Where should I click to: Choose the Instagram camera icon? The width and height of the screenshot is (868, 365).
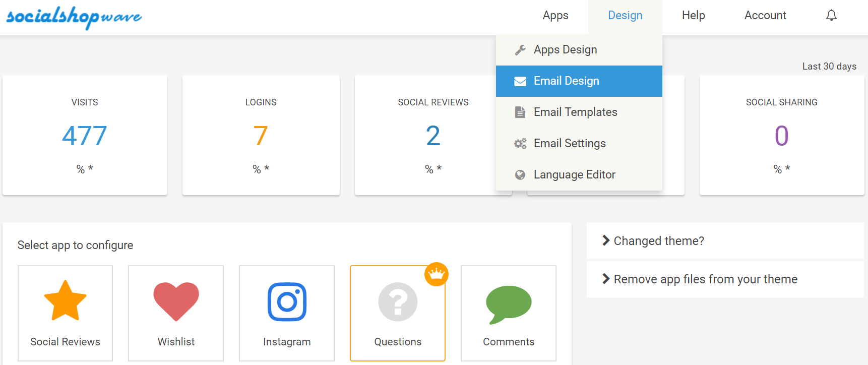[x=287, y=301]
